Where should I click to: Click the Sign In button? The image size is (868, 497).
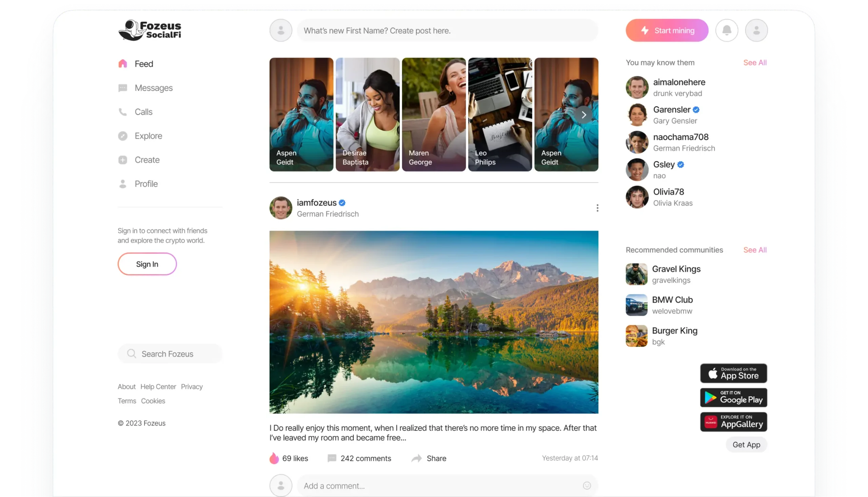147,264
